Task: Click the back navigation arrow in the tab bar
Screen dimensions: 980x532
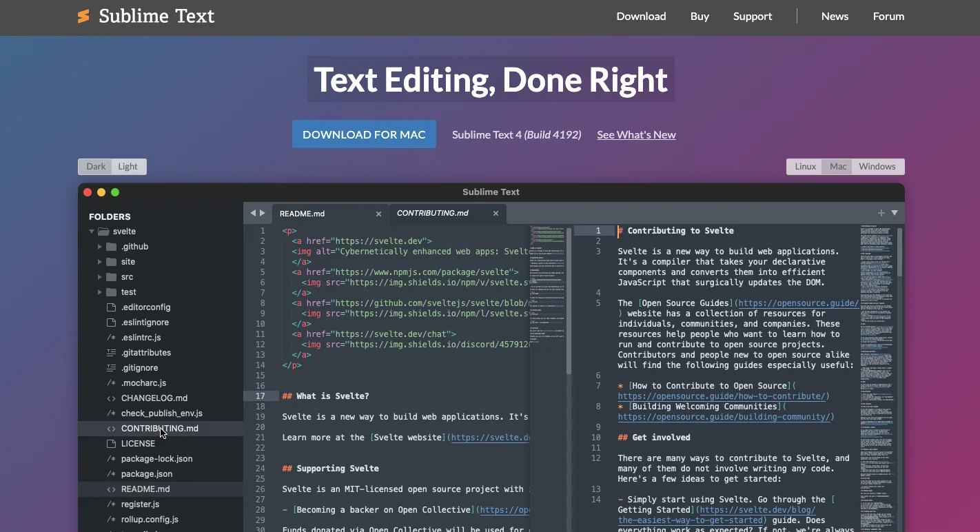Action: pos(254,213)
